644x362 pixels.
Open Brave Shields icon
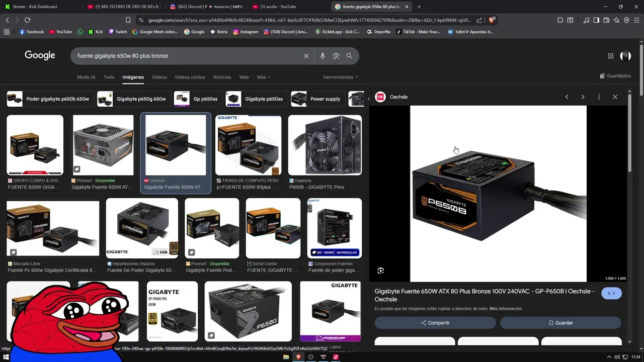(x=492, y=20)
